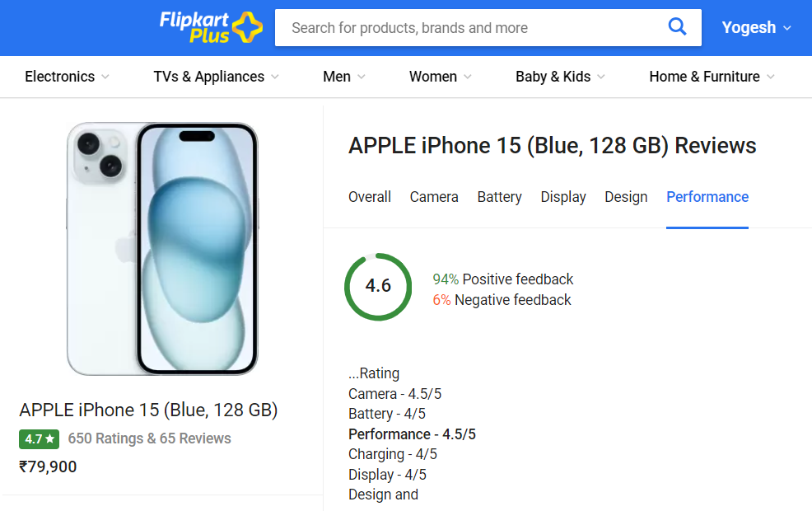Select the Design reviews tab
This screenshot has width=812, height=511.
tap(626, 197)
